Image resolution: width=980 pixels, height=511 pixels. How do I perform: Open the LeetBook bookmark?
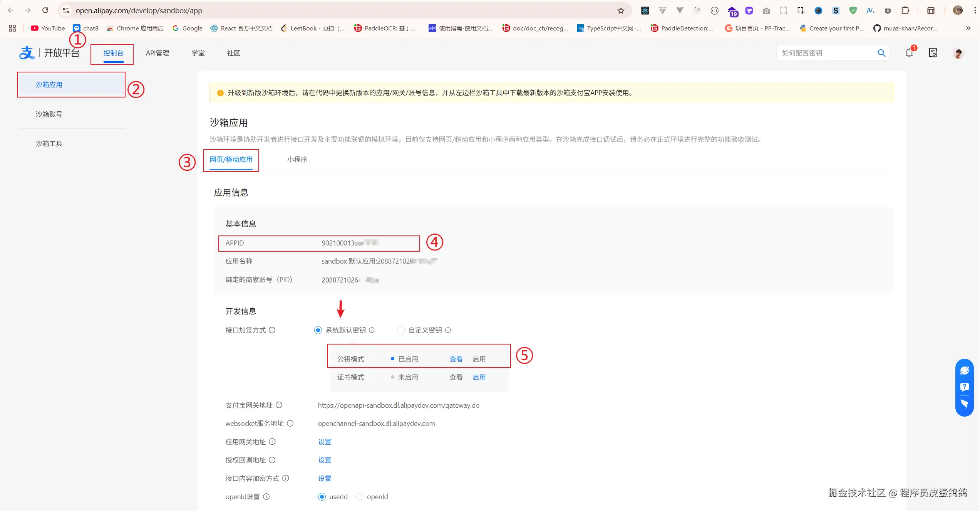(313, 28)
